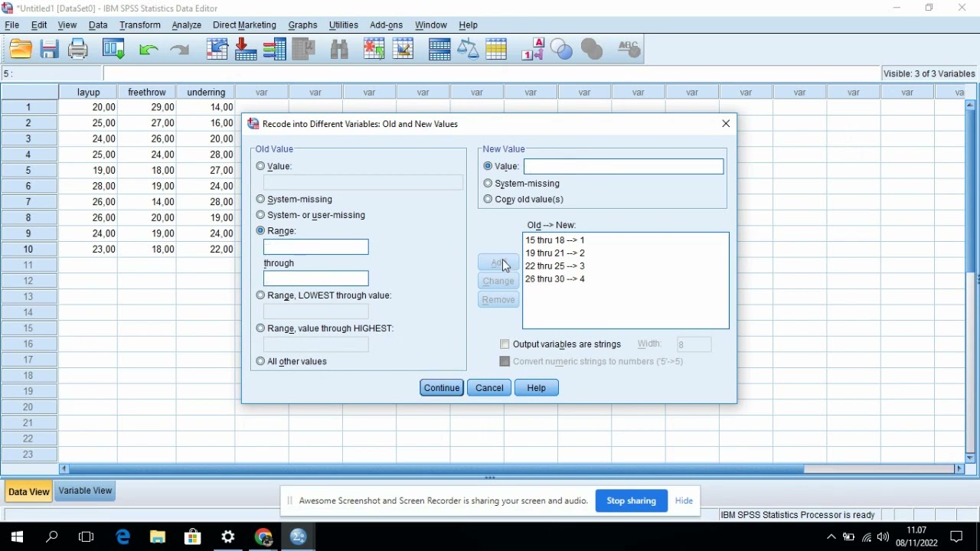Select cases toolbar icon
Viewport: 980px width, 551px height.
click(496, 50)
